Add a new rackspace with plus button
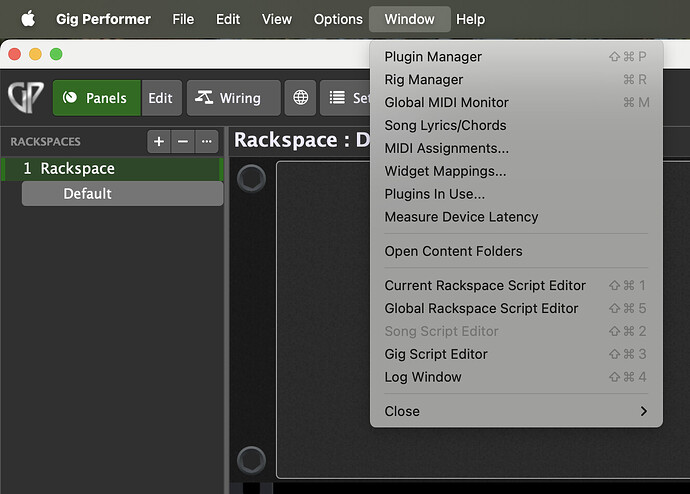 pos(159,142)
